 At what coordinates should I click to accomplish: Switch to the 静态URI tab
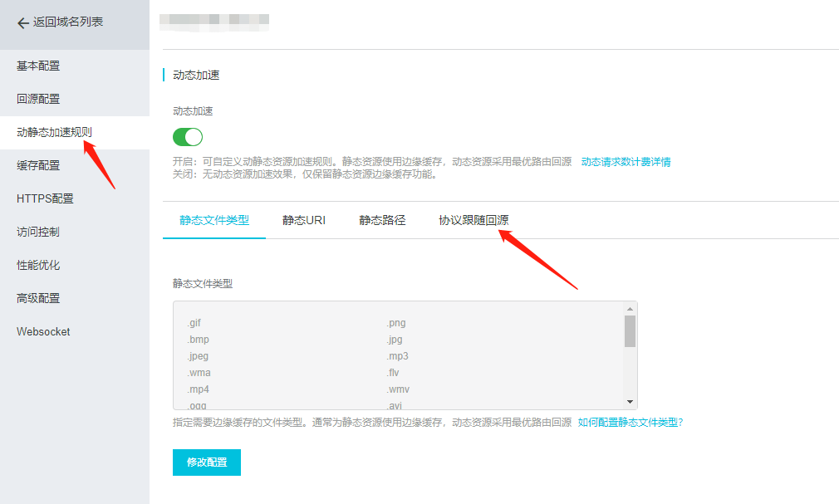click(304, 220)
